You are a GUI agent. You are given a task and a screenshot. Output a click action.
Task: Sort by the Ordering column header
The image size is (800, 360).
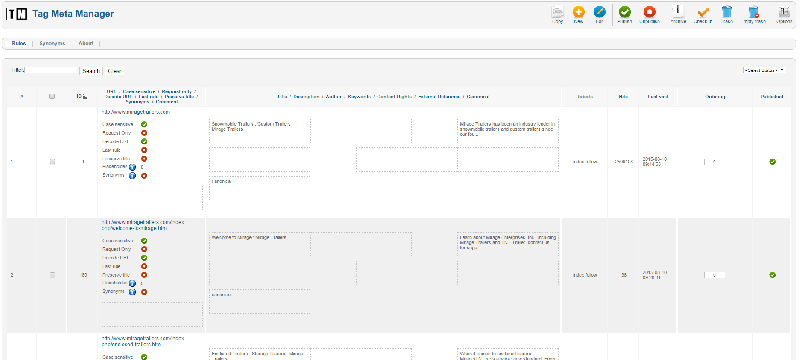point(715,96)
